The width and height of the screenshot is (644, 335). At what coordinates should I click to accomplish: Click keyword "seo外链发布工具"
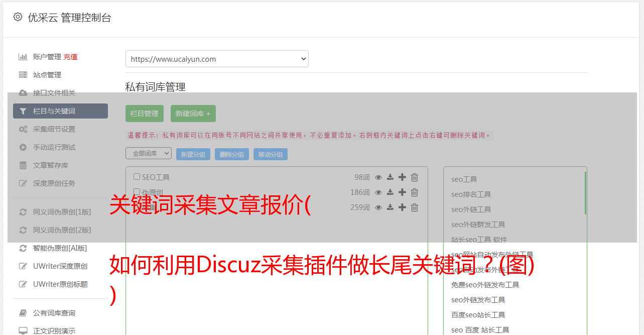(x=478, y=300)
